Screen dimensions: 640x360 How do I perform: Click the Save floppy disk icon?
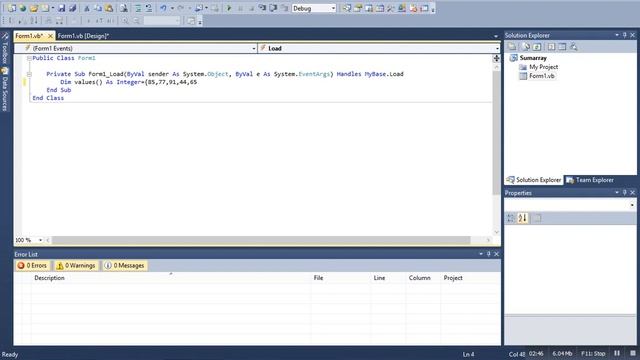click(x=61, y=8)
